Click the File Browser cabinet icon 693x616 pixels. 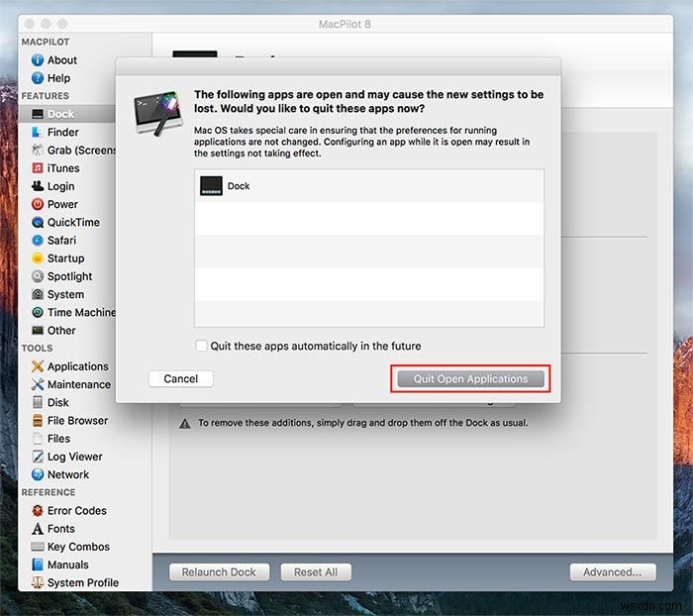(38, 421)
